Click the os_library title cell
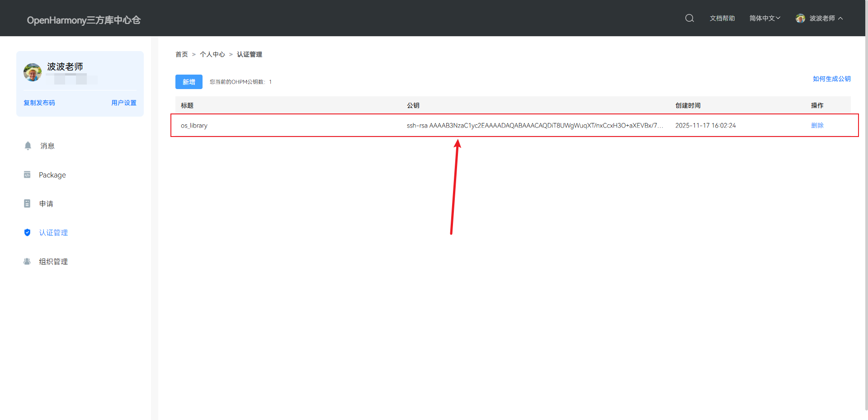 tap(194, 125)
